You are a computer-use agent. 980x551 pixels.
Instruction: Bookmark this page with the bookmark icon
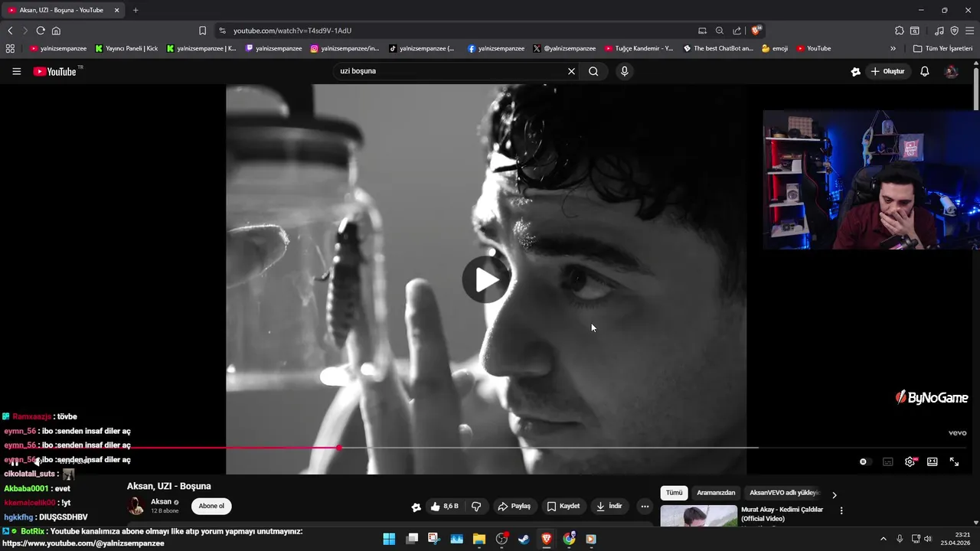coord(202,31)
